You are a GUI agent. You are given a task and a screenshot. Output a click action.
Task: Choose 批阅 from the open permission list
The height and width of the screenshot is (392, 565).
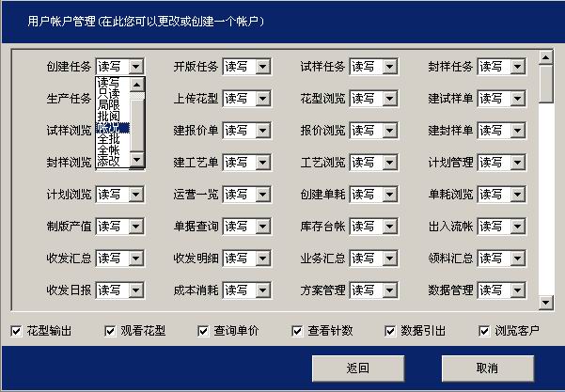tap(110, 116)
